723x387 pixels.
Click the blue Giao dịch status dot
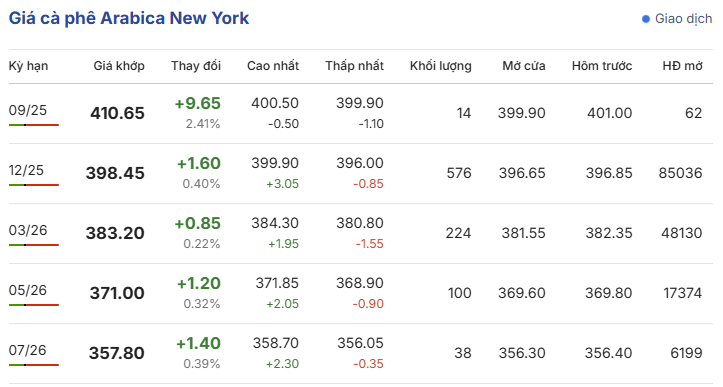pyautogui.click(x=646, y=19)
